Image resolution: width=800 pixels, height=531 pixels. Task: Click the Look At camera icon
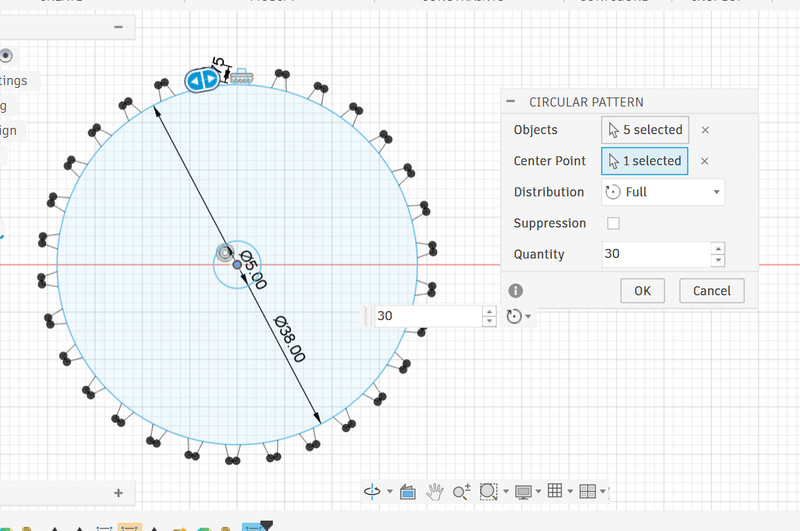[408, 492]
